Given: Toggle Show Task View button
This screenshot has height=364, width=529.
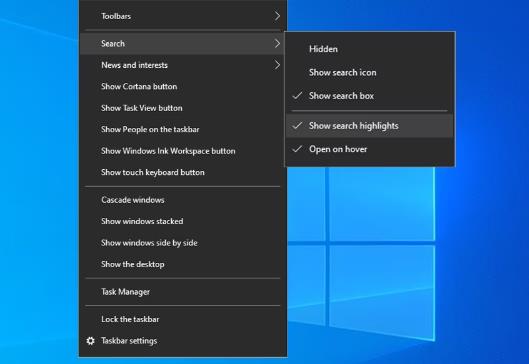Looking at the screenshot, I should tap(183, 108).
